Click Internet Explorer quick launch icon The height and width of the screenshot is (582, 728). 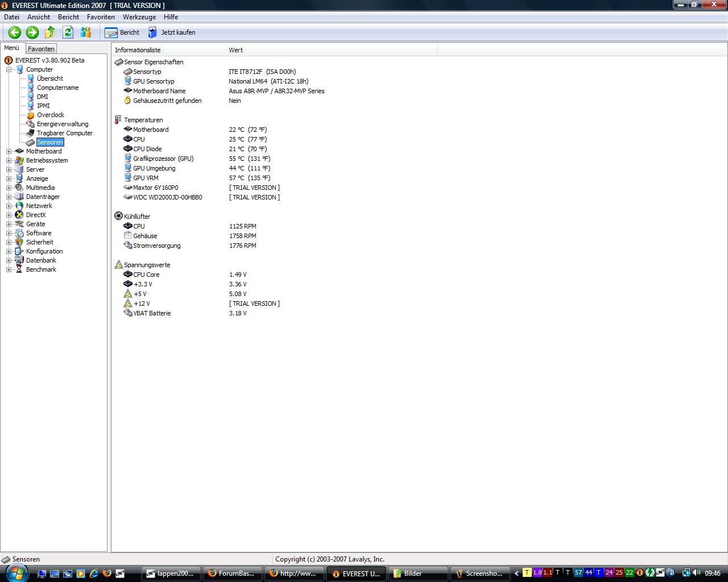(94, 573)
